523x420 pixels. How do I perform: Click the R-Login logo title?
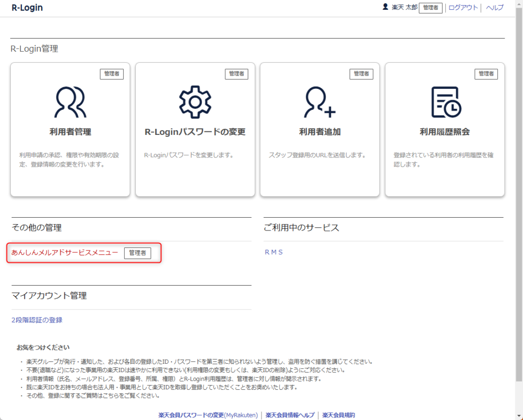point(27,8)
